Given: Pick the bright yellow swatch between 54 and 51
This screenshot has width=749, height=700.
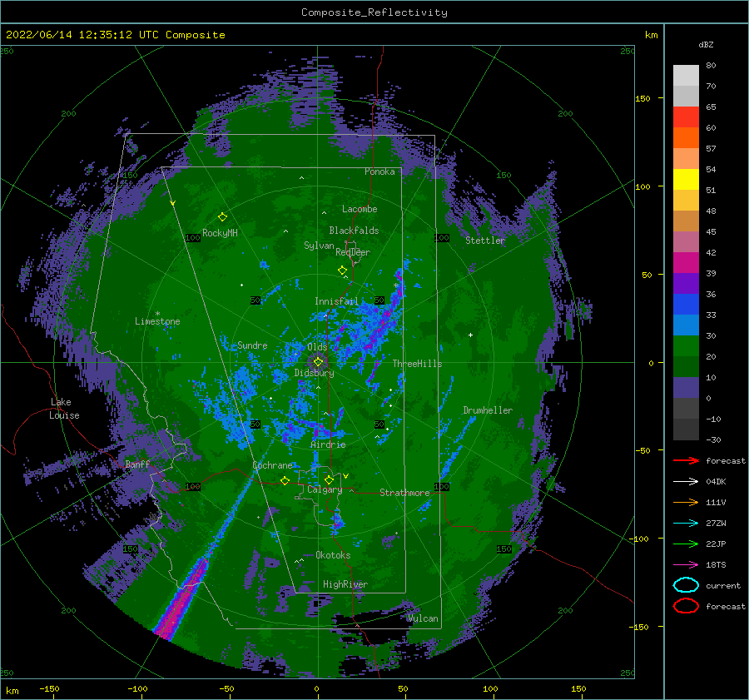Looking at the screenshot, I should pos(686,179).
